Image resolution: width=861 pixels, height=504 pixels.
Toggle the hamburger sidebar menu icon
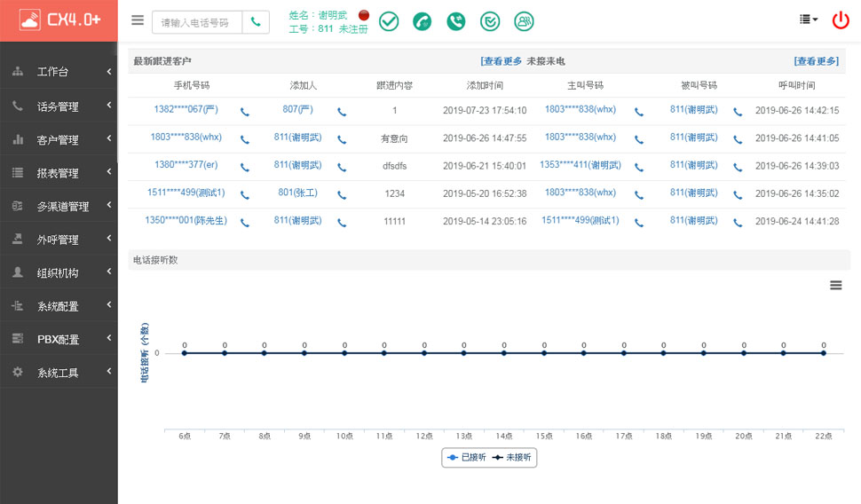[x=138, y=20]
